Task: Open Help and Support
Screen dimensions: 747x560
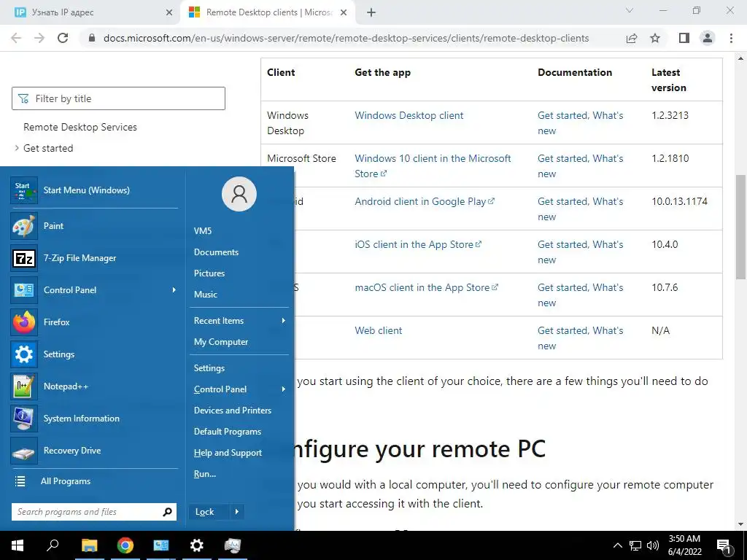Action: [x=228, y=453]
